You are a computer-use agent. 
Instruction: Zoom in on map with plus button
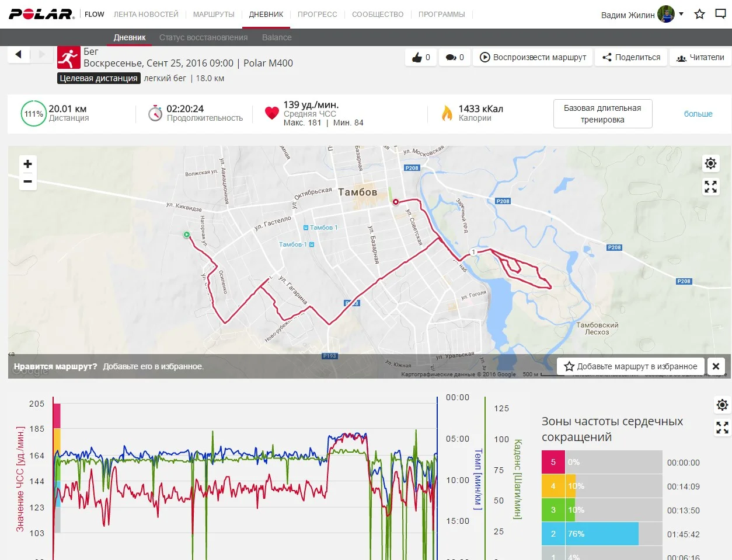27,164
